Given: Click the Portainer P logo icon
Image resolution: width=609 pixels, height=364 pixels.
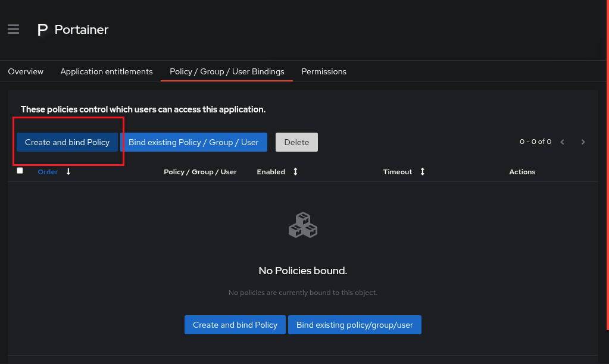Looking at the screenshot, I should [x=42, y=30].
